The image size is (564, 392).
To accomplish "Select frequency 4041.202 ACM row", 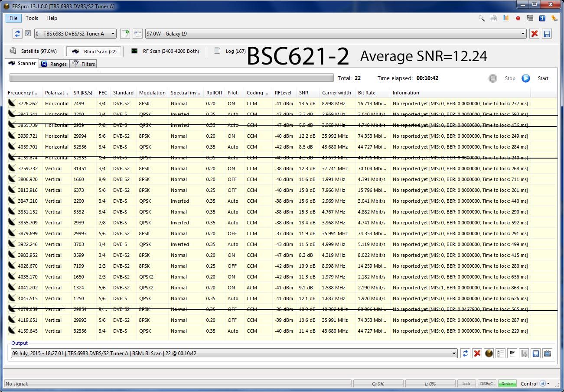I will (x=282, y=288).
